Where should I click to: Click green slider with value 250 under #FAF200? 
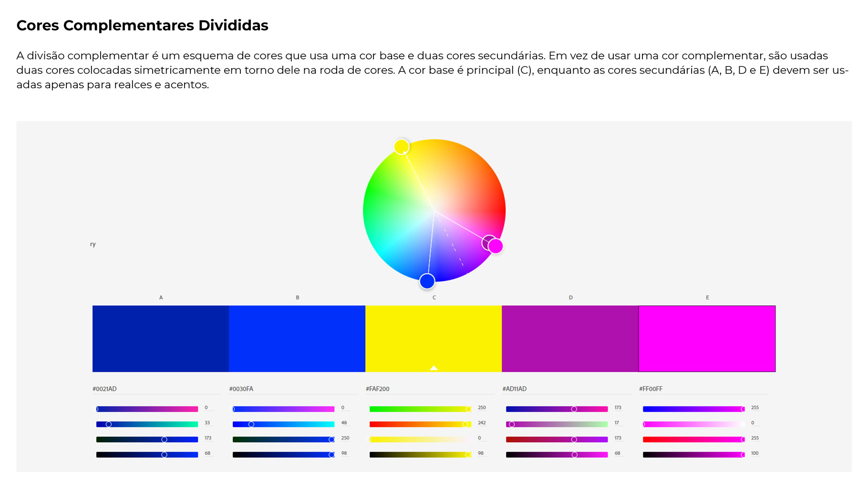click(x=420, y=409)
